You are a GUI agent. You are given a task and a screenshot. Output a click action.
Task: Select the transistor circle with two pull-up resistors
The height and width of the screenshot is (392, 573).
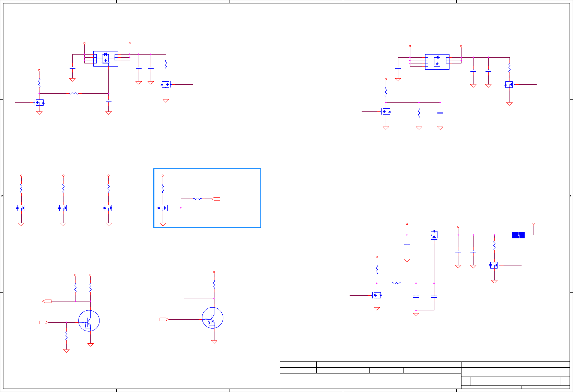(x=89, y=321)
